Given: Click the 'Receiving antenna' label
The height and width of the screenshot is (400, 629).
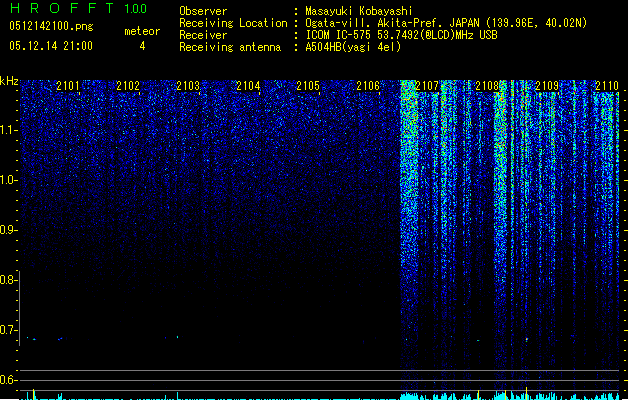Looking at the screenshot, I should [230, 47].
